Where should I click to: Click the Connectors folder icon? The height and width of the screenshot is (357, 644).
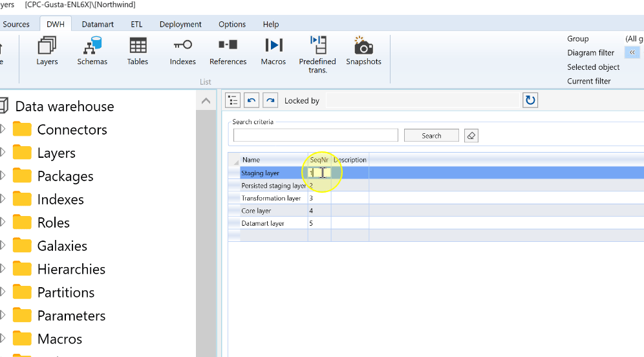(x=22, y=129)
